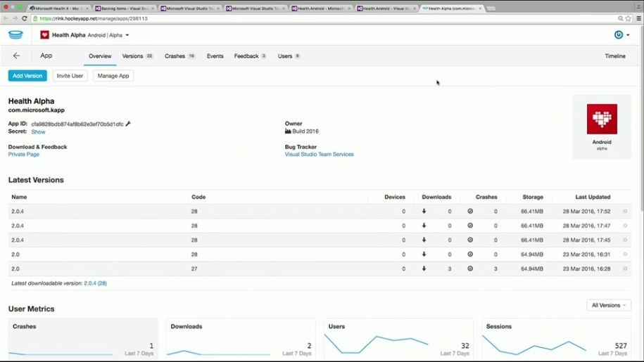
Task: Click the browser address bar
Action: click(324, 18)
